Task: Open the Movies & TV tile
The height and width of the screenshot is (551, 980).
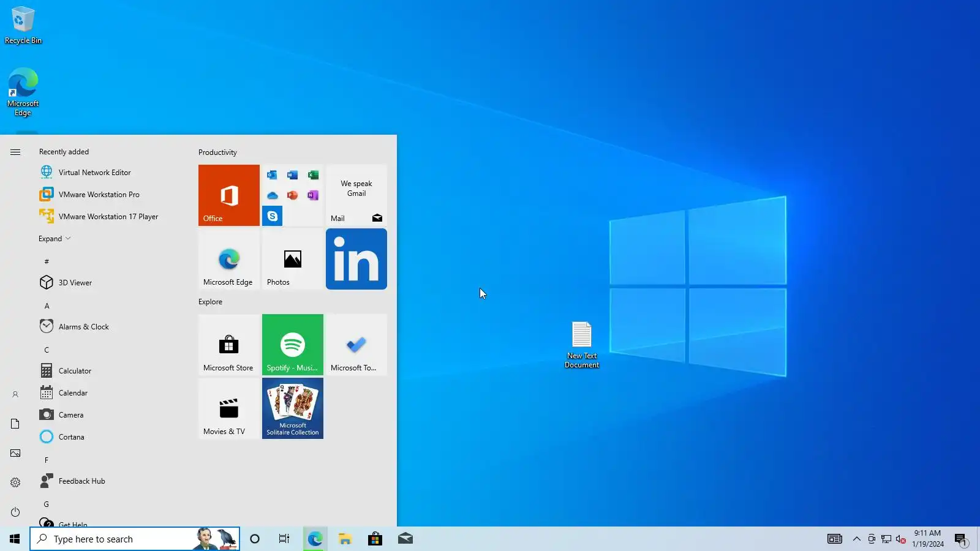Action: (229, 408)
